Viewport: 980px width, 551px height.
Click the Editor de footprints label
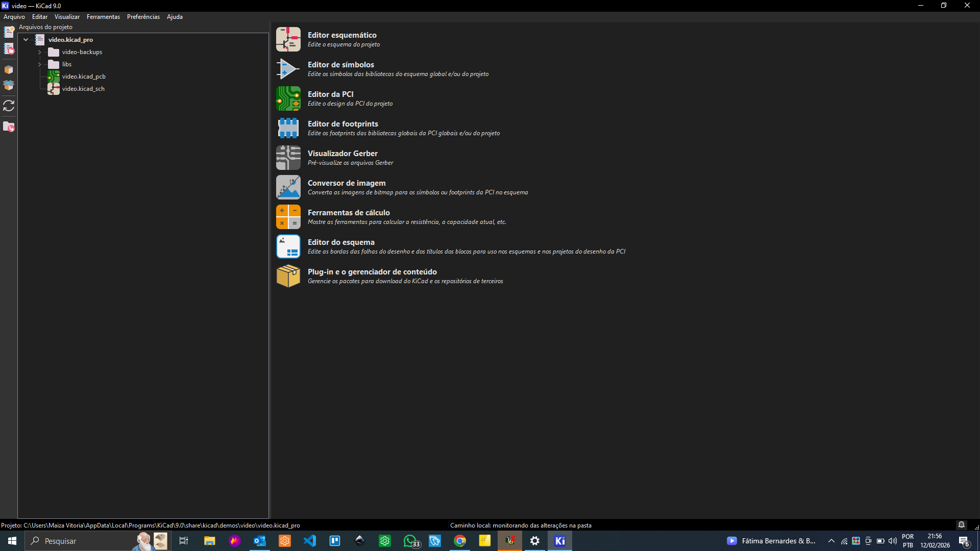coord(342,124)
